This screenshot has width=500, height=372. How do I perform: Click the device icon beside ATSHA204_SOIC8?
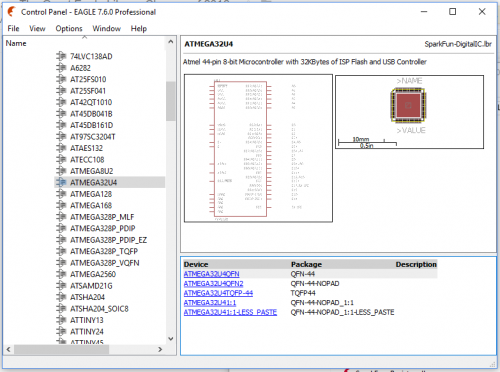pyautogui.click(x=61, y=308)
